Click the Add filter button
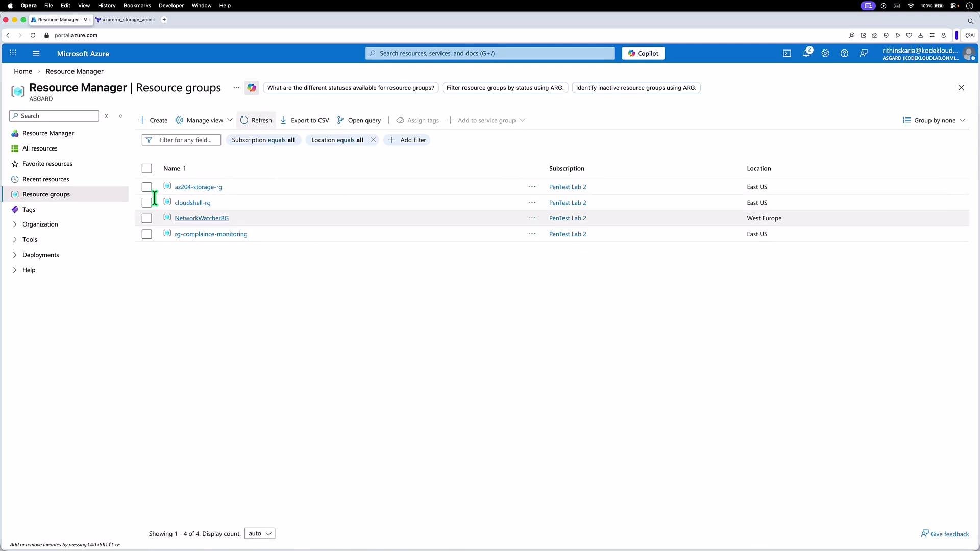This screenshot has height=551, width=980. tap(407, 140)
